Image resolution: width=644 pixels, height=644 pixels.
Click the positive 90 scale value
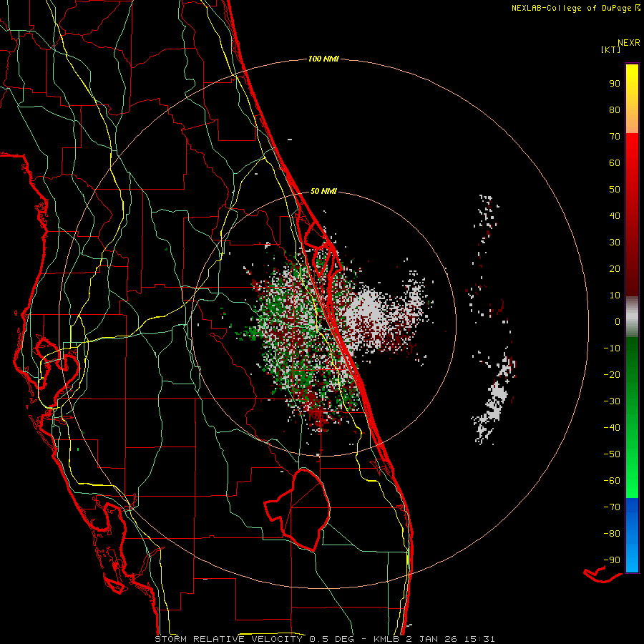[615, 84]
